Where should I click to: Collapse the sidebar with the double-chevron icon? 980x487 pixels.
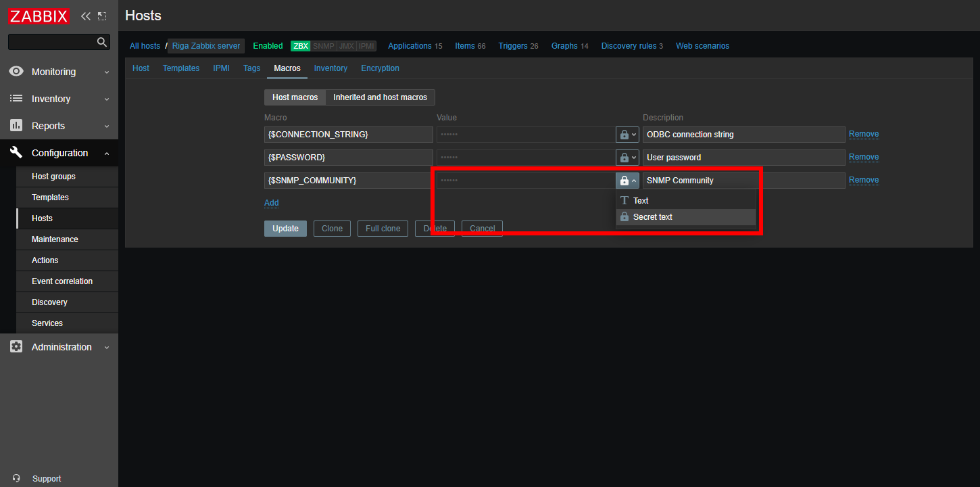(x=84, y=15)
